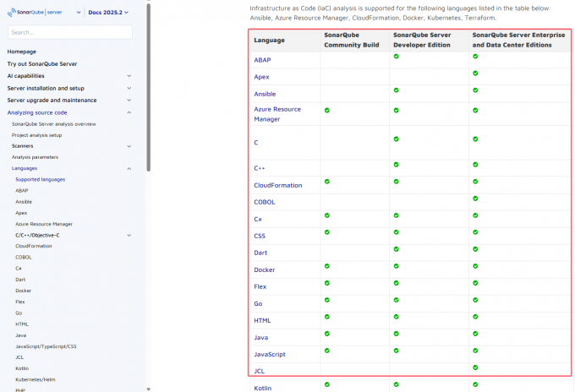Select Analyzing source code section
This screenshot has width=575, height=392.
tap(37, 112)
